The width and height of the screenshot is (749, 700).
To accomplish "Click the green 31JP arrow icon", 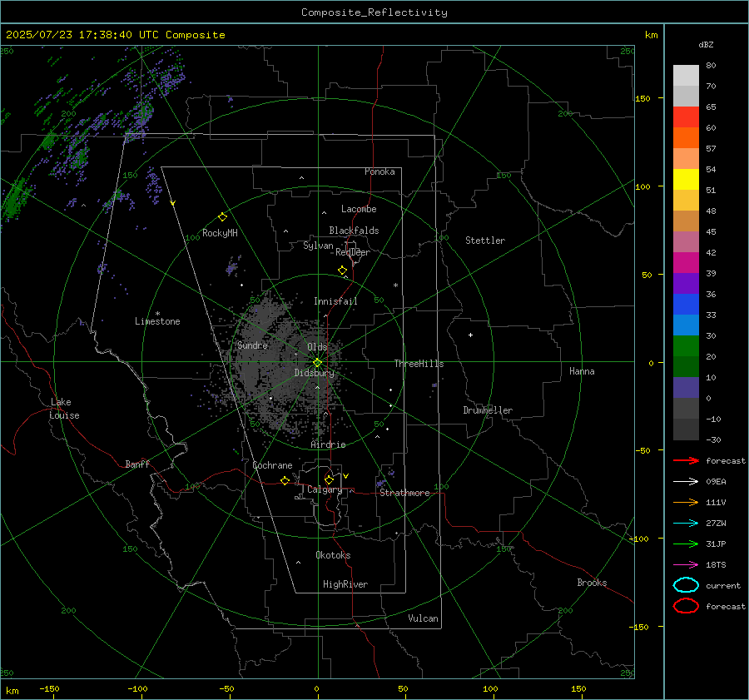I will tap(686, 544).
